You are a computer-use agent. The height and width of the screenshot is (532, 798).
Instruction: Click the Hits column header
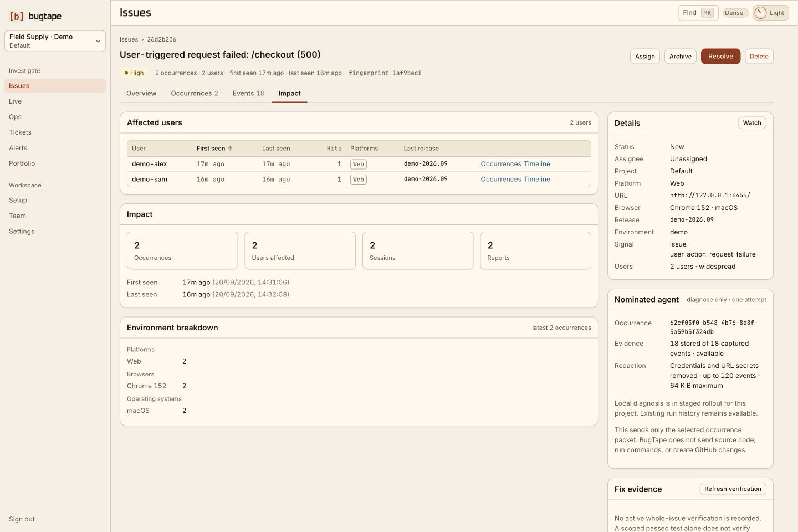point(334,149)
